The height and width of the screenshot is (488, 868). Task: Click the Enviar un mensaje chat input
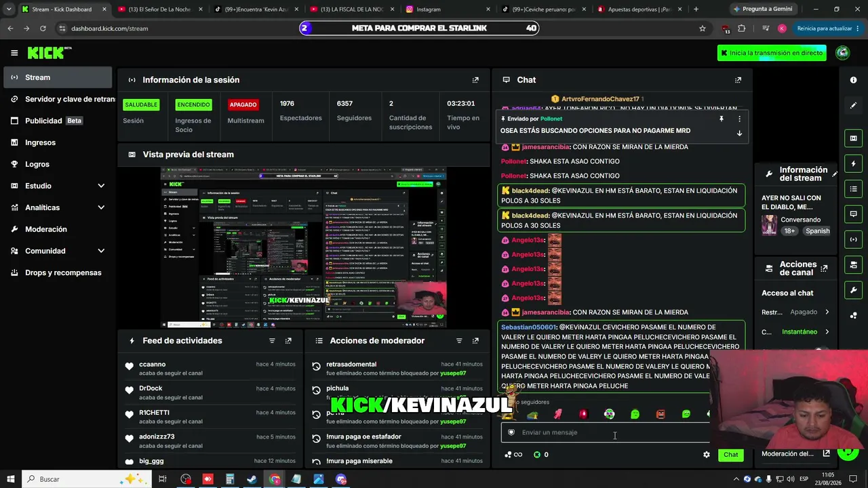(x=607, y=432)
